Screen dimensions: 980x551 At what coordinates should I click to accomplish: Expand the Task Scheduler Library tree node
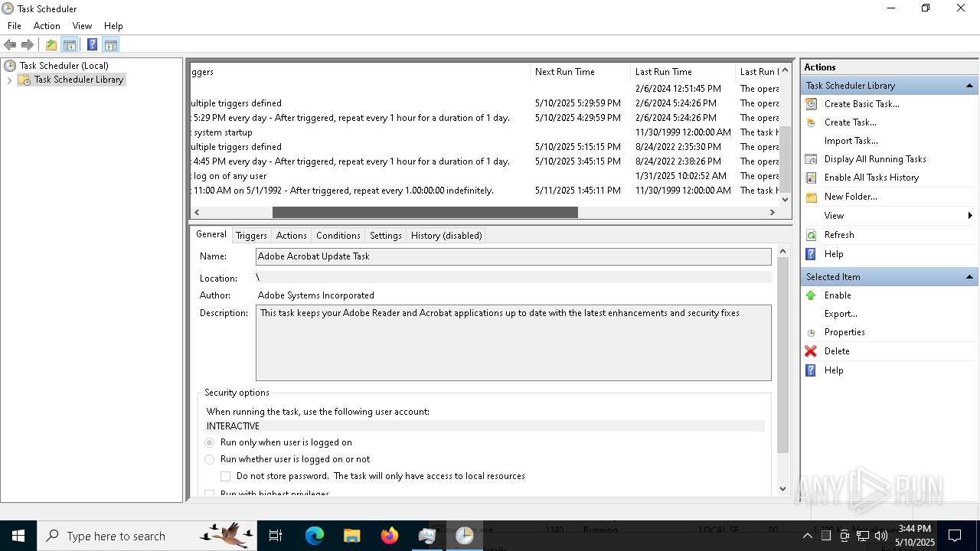point(9,80)
